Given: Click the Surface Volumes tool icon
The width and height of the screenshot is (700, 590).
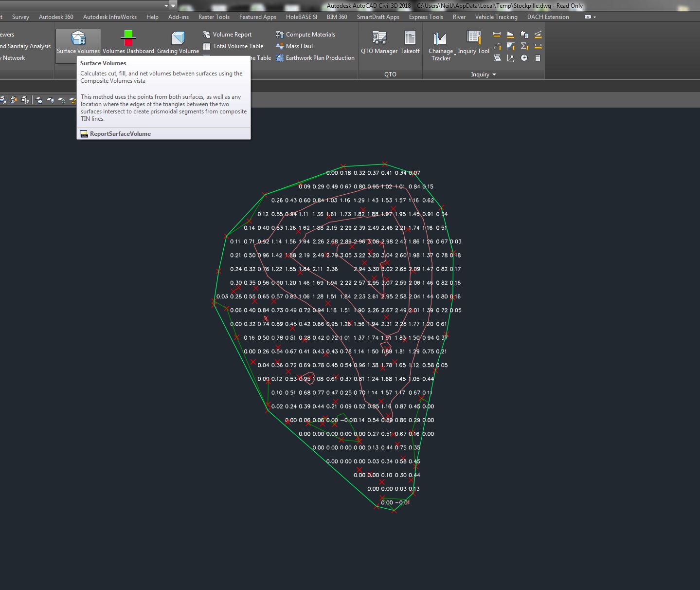Looking at the screenshot, I should coord(78,39).
